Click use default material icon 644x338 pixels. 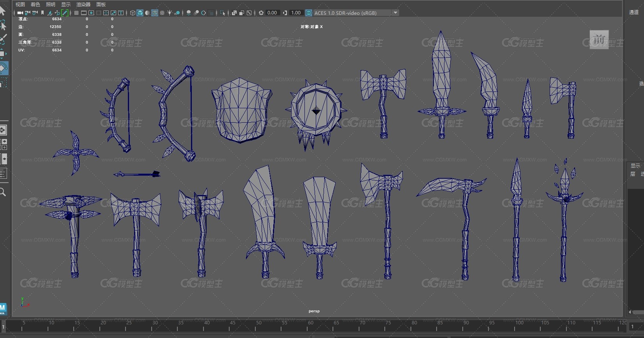[147, 13]
